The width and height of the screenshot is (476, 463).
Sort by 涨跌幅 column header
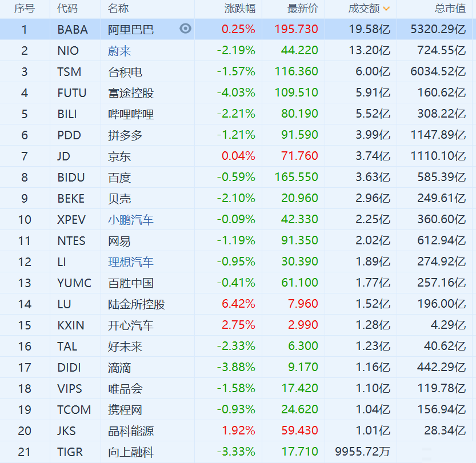(240, 9)
